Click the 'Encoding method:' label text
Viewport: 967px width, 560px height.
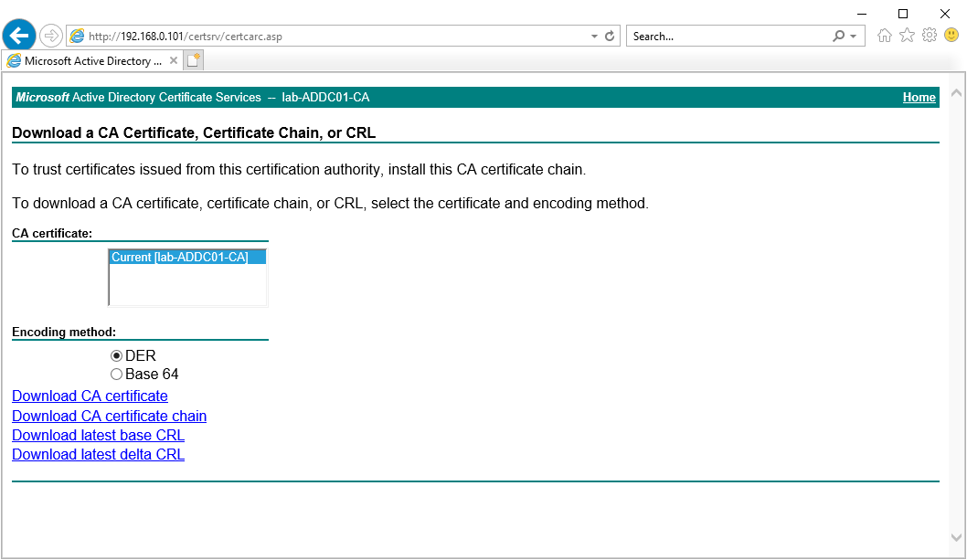tap(63, 332)
